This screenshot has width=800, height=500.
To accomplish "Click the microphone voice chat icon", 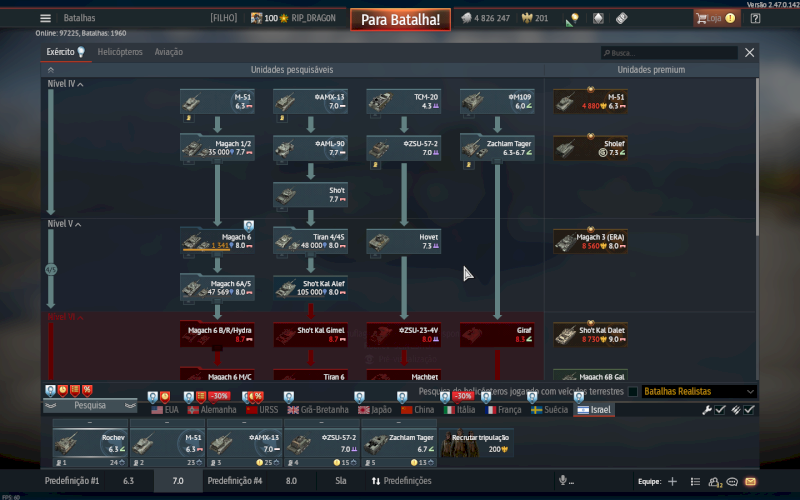I will 563,481.
